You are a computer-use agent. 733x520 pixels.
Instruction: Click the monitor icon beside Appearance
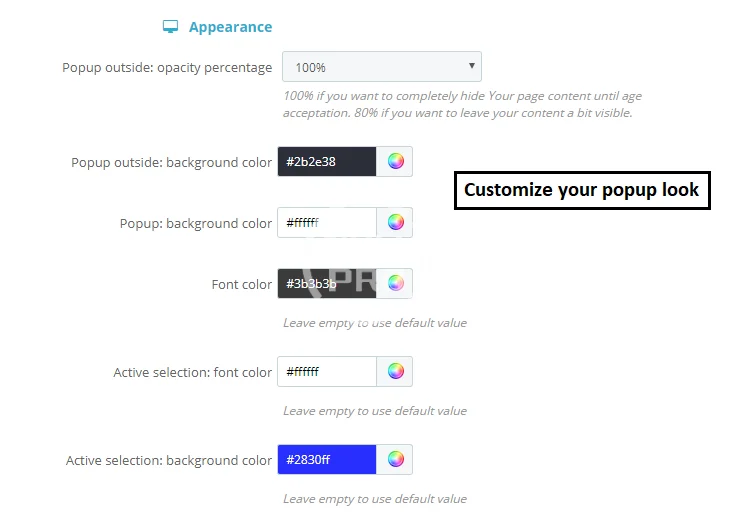(x=171, y=27)
